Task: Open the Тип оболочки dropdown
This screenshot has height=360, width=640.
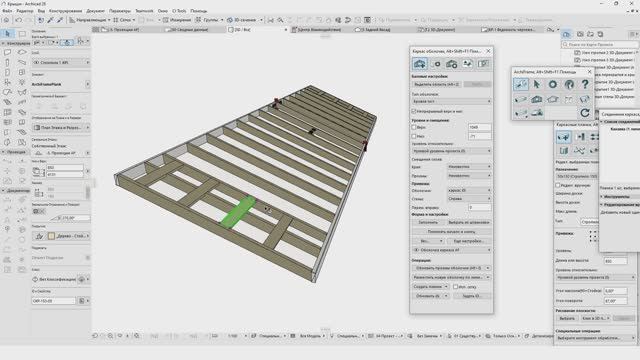Action: [x=451, y=101]
